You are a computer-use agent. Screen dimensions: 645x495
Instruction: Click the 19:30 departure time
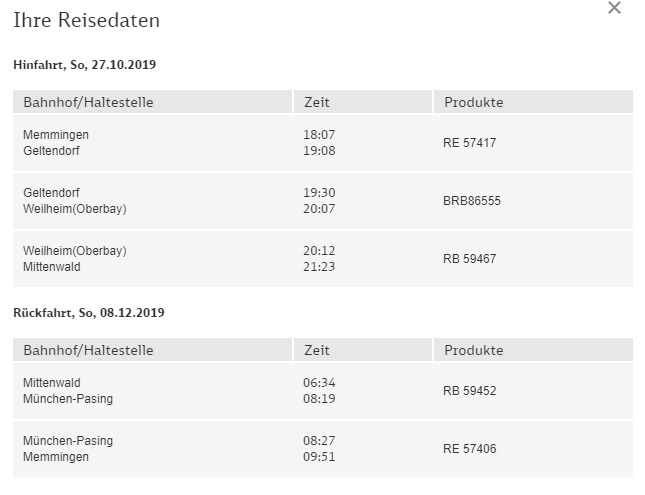click(317, 192)
